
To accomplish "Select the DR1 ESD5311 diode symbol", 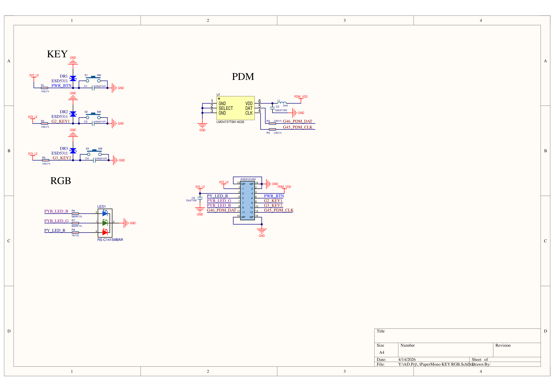I will [73, 78].
